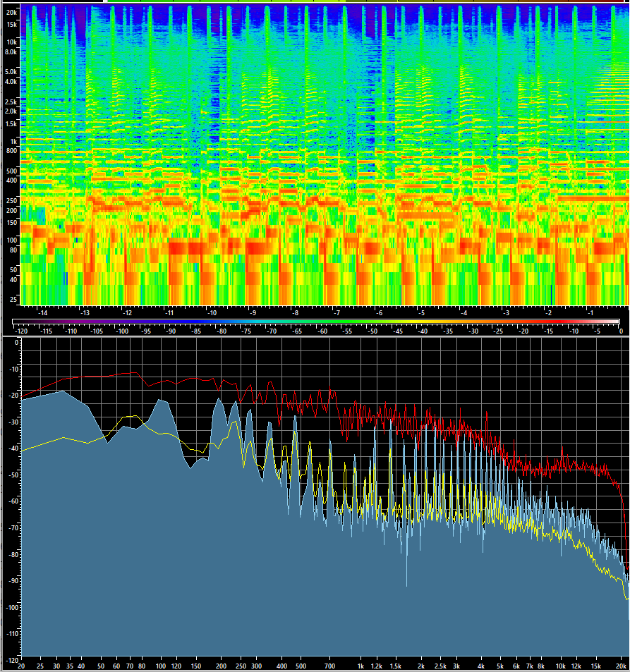Select the -11 mark on spectrogram time ruler

tap(169, 313)
